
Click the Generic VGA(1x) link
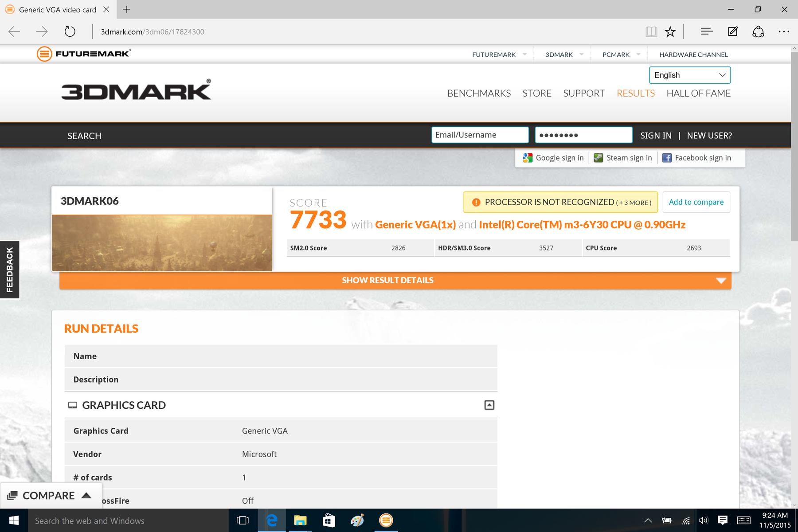(x=415, y=225)
